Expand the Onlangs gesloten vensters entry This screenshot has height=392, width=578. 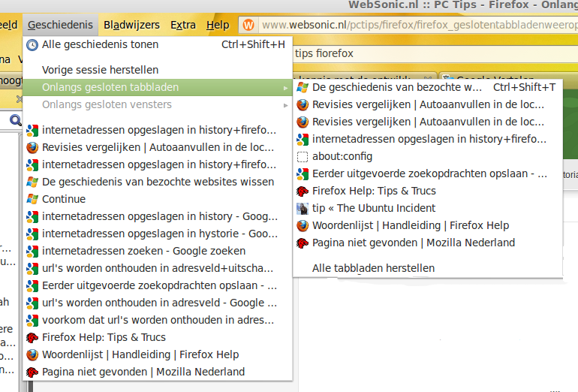click(x=158, y=104)
